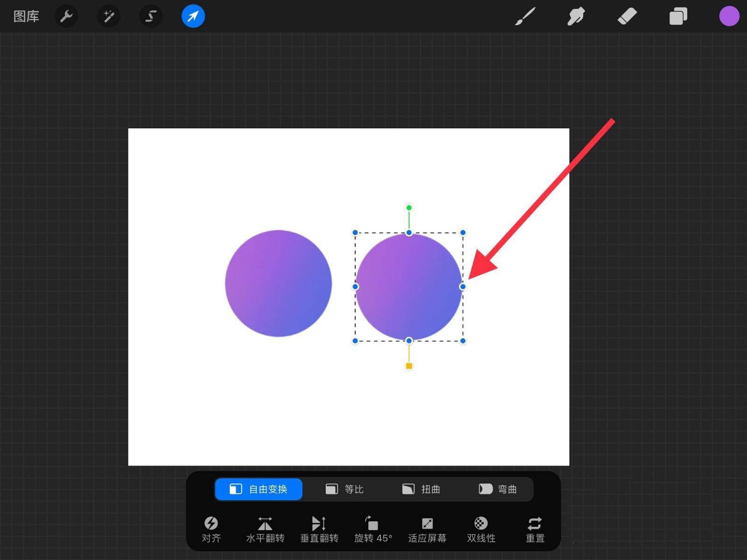Open the Layers panel

point(678,16)
